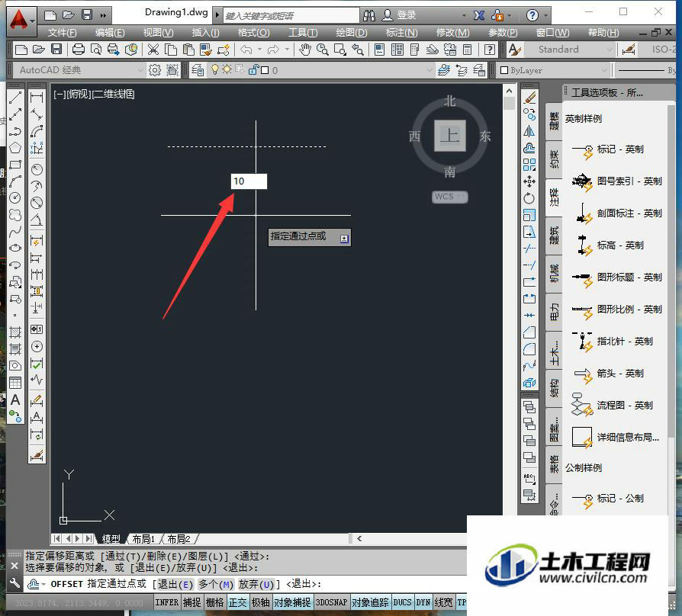Choose the 放弃(U) command option

pos(256,584)
